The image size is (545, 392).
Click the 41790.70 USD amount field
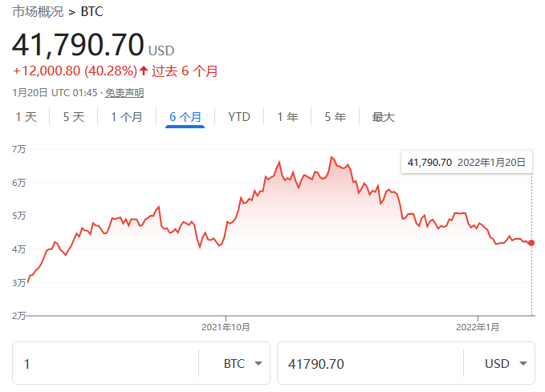(369, 364)
